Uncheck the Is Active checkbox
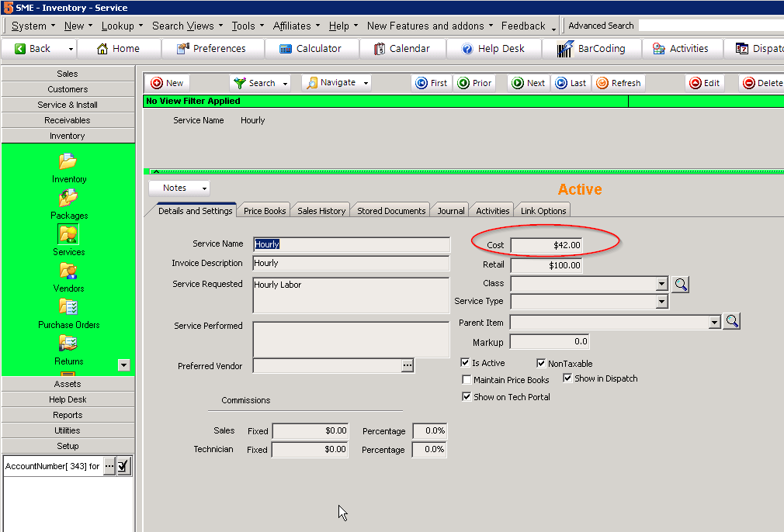Viewport: 784px width, 532px height. pyautogui.click(x=466, y=363)
